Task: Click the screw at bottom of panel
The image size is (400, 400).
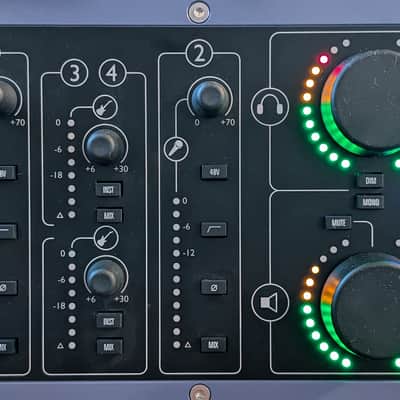Action: tap(199, 392)
